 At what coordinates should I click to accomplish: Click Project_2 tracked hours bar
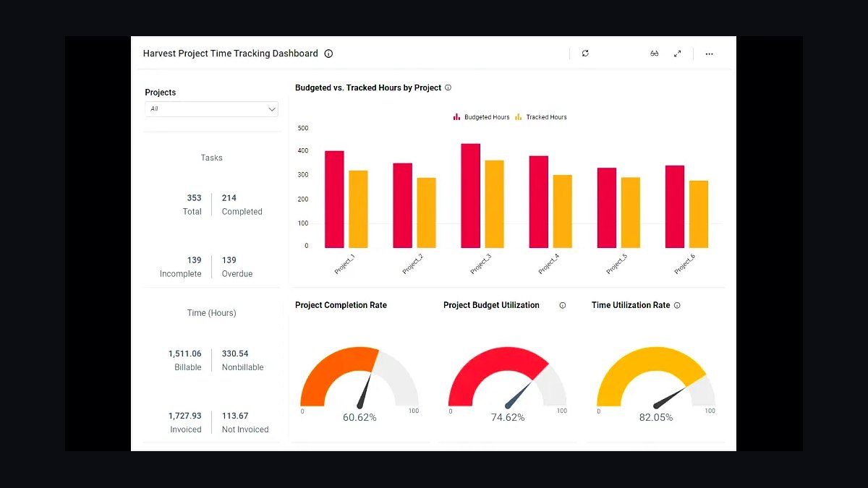click(426, 213)
